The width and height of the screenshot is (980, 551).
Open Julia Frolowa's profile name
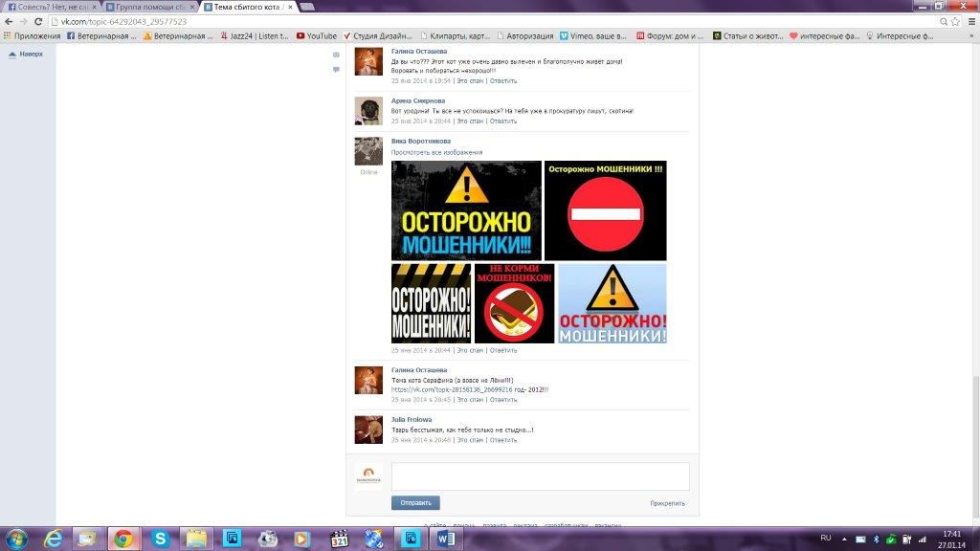pyautogui.click(x=412, y=420)
